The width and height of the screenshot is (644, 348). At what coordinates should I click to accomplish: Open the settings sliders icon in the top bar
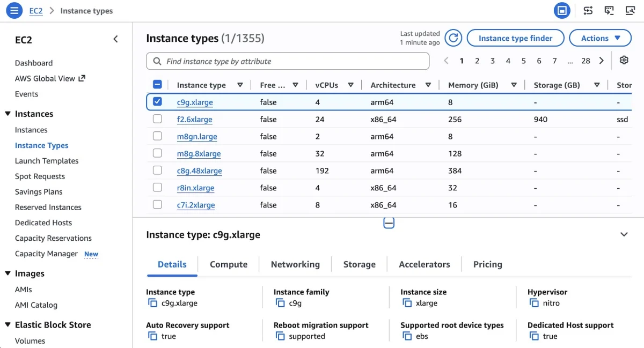[588, 10]
